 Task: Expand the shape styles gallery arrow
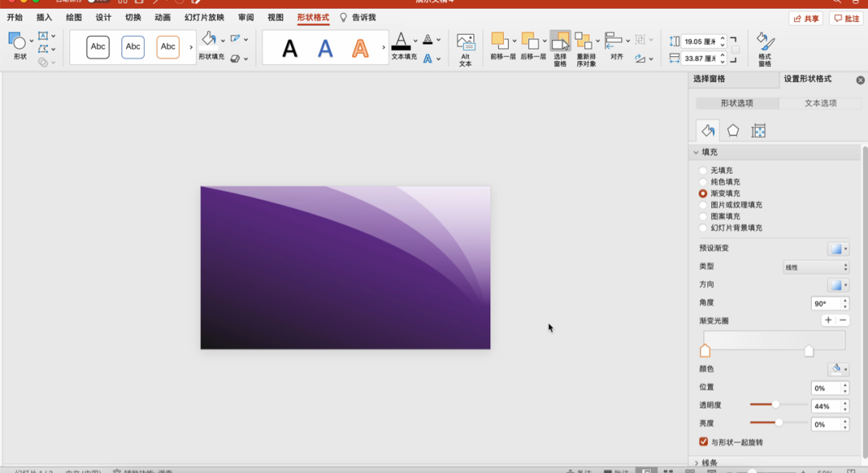[191, 47]
